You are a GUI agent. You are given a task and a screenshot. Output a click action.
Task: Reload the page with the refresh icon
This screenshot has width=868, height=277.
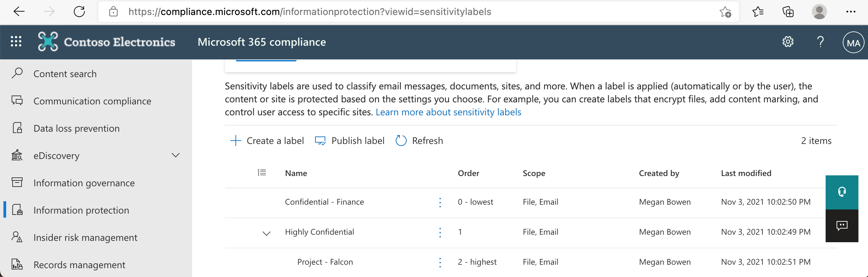[79, 12]
